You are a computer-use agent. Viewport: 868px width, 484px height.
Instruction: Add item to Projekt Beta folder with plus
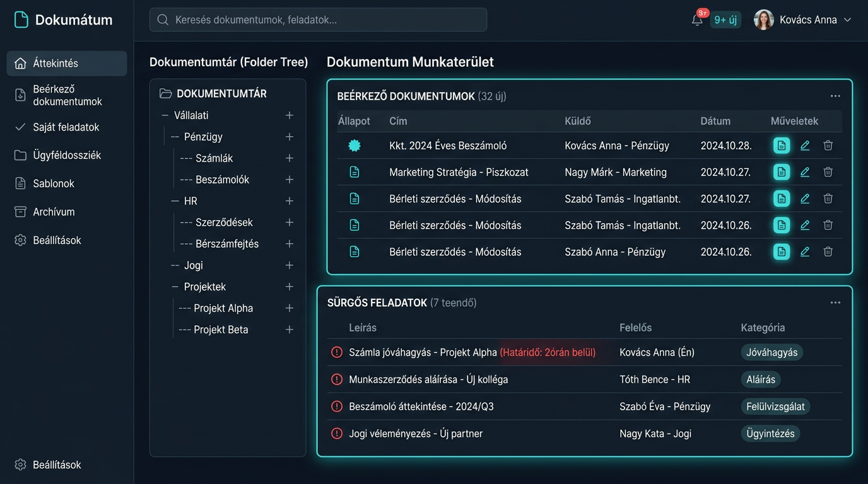click(290, 330)
